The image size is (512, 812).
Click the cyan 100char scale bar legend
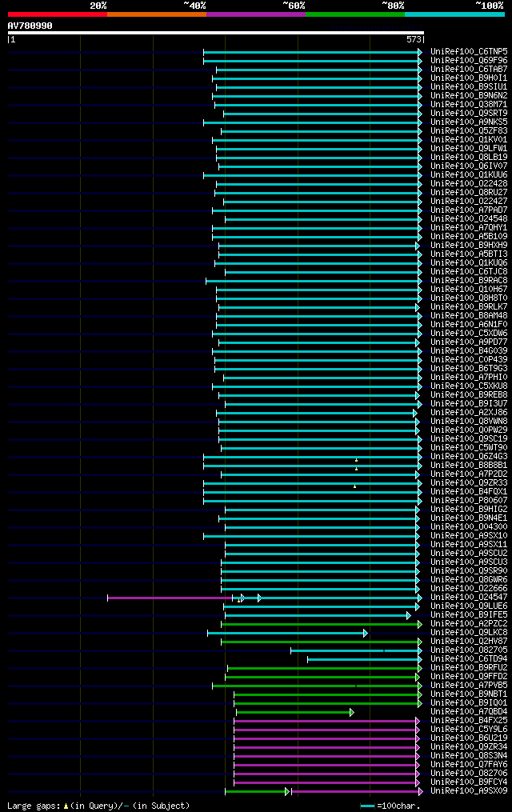[367, 806]
